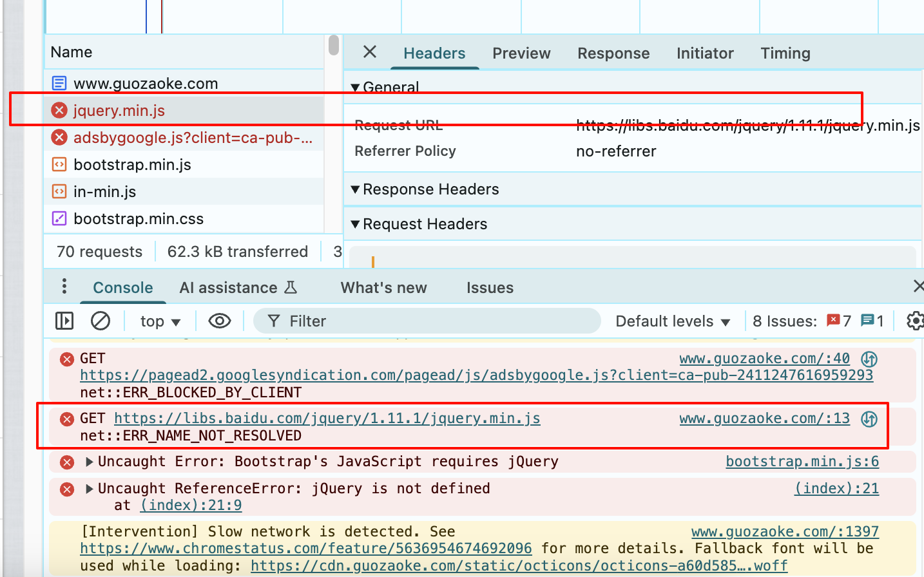Open the drawer's three-dot more menu
This screenshot has width=924, height=577.
tap(64, 286)
